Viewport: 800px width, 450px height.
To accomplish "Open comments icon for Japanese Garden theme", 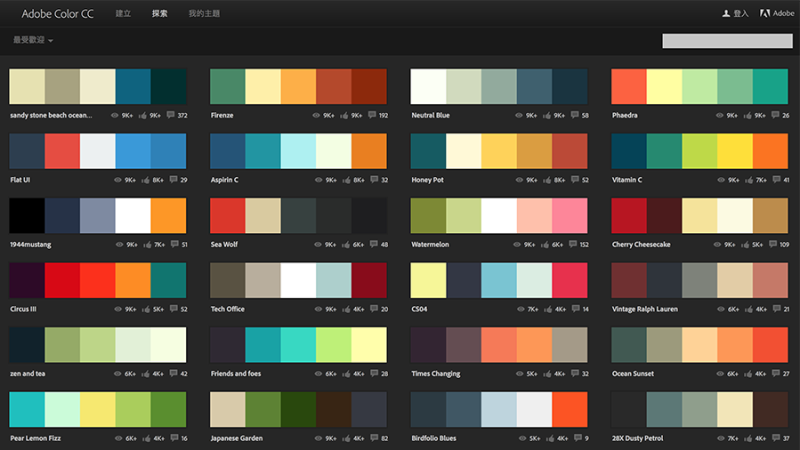I will pyautogui.click(x=373, y=438).
